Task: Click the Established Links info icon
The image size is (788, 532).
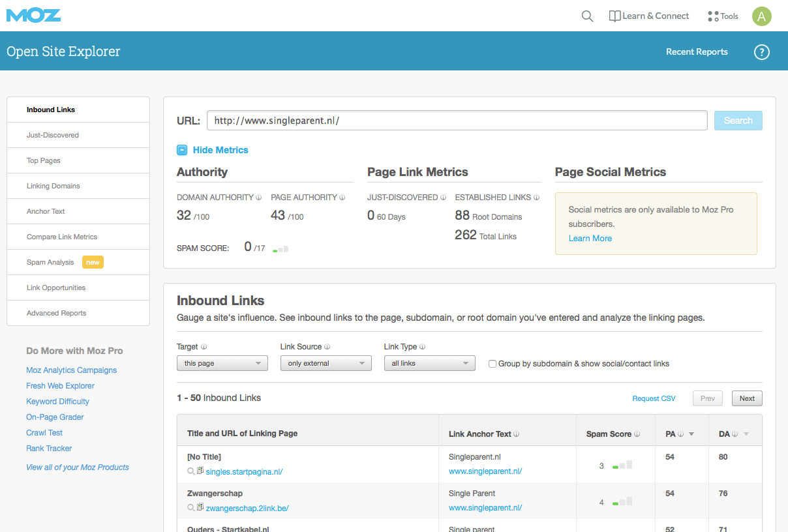Action: coord(537,198)
